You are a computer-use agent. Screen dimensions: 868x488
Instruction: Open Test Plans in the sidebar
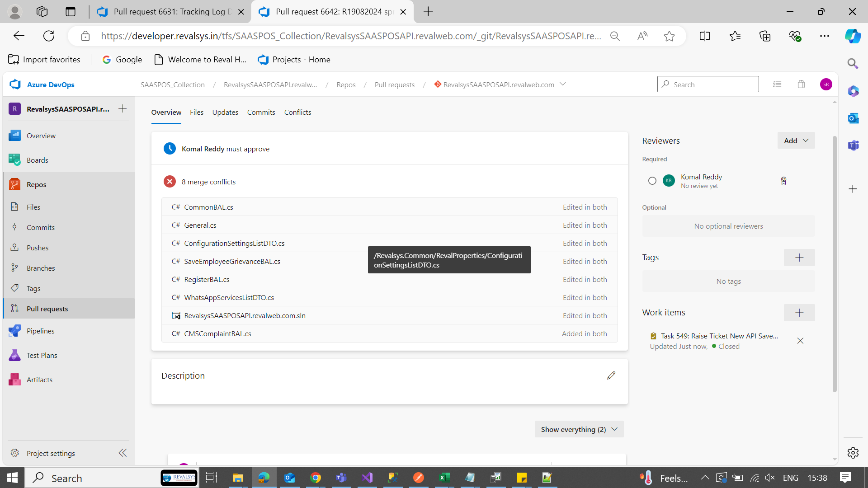point(42,355)
